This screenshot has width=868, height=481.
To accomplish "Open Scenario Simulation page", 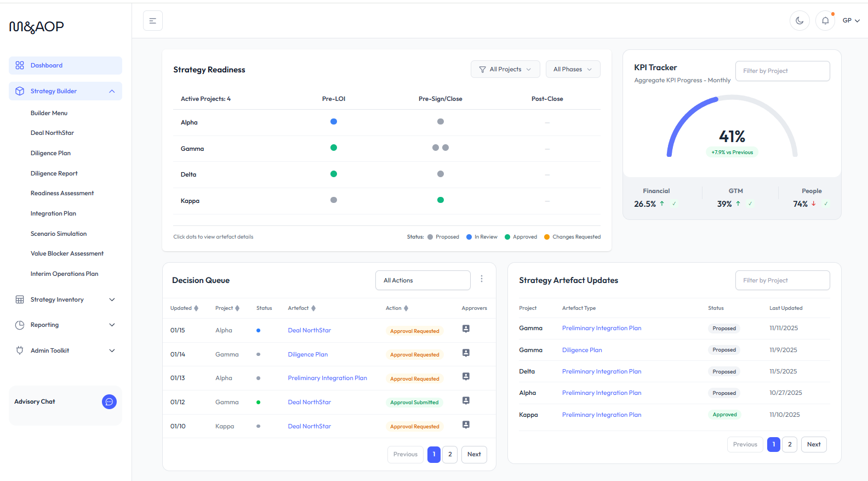I will point(59,234).
